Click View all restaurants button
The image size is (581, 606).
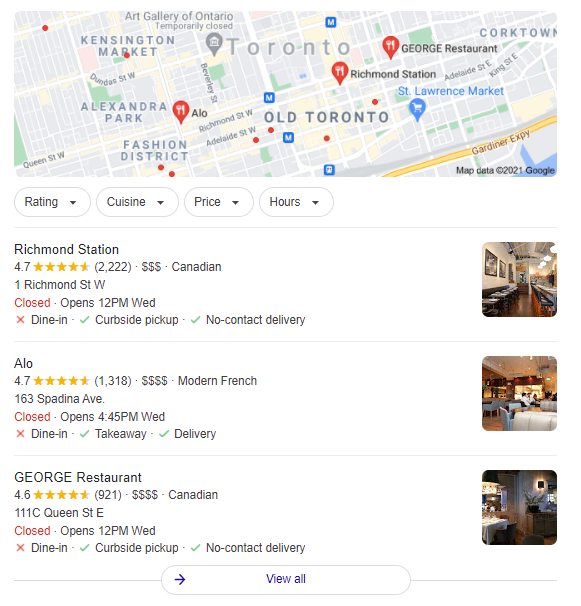click(286, 579)
